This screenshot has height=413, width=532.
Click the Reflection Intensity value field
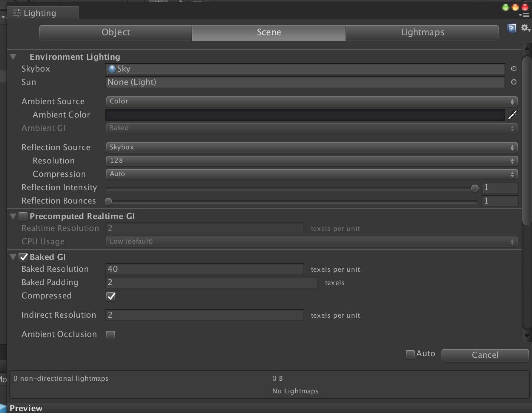click(x=500, y=188)
